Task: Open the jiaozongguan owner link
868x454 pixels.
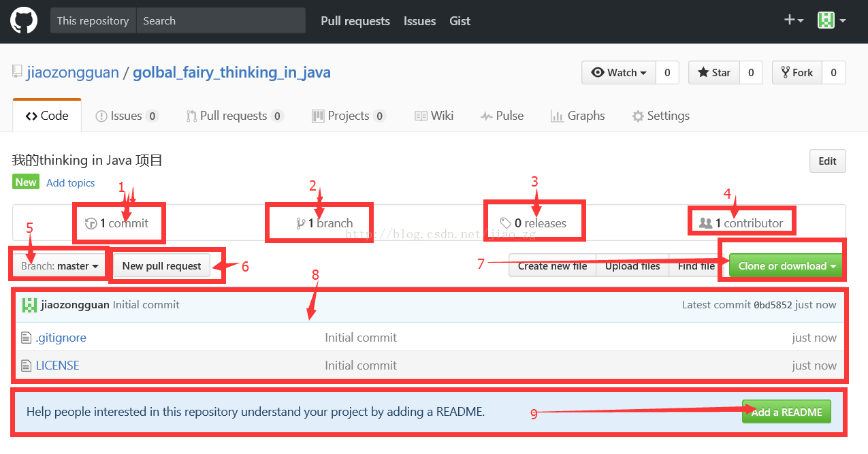Action: (x=73, y=73)
